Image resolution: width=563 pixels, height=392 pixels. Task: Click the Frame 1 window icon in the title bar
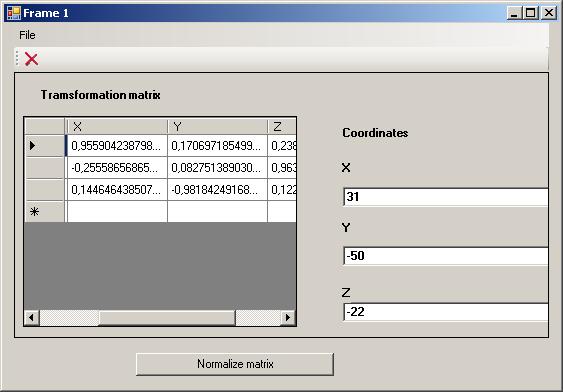click(x=14, y=13)
